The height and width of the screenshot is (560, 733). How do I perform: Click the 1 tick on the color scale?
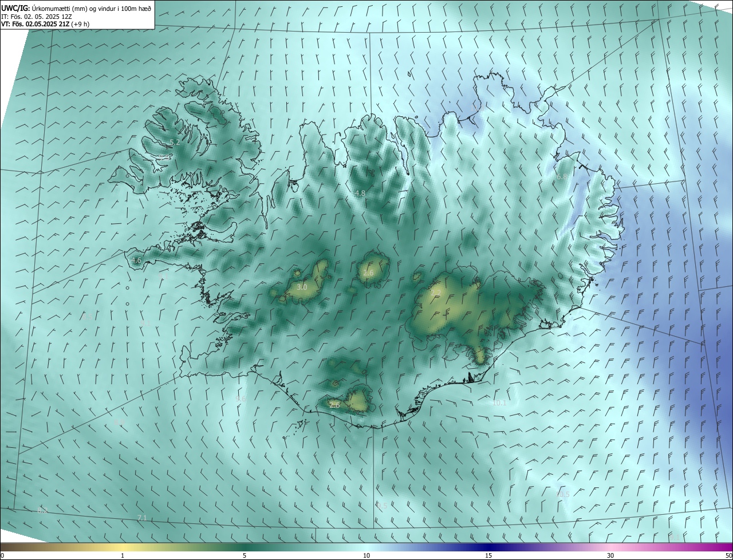point(123,555)
